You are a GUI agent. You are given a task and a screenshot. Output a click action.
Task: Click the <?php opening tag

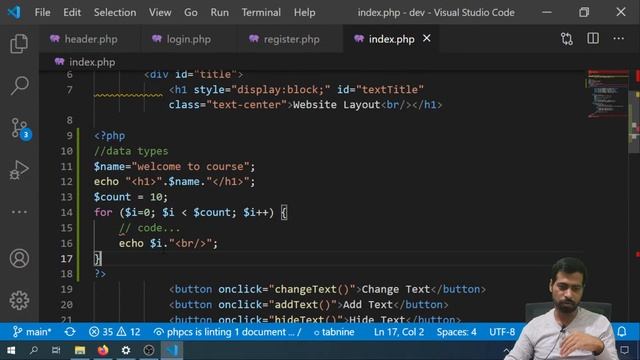click(109, 136)
